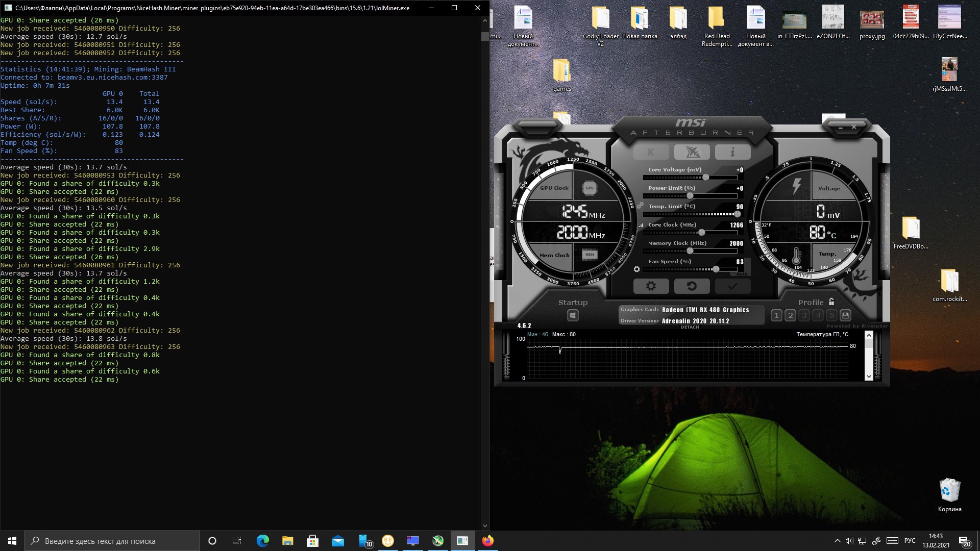Adjust the Core Voltage slider handle
980x551 pixels.
click(x=705, y=178)
